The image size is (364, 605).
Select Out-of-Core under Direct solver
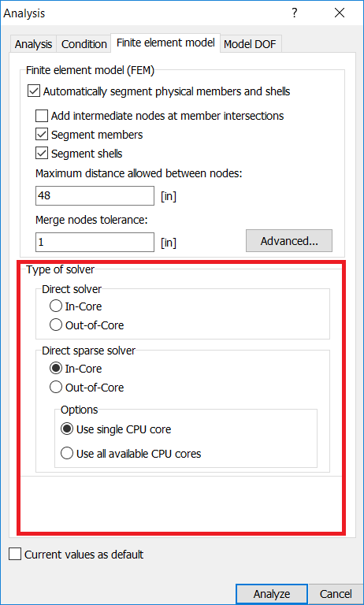[x=56, y=325]
